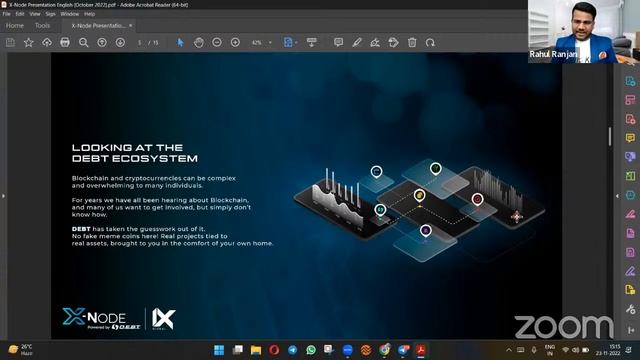Open Task View on the taskbar

(238, 350)
